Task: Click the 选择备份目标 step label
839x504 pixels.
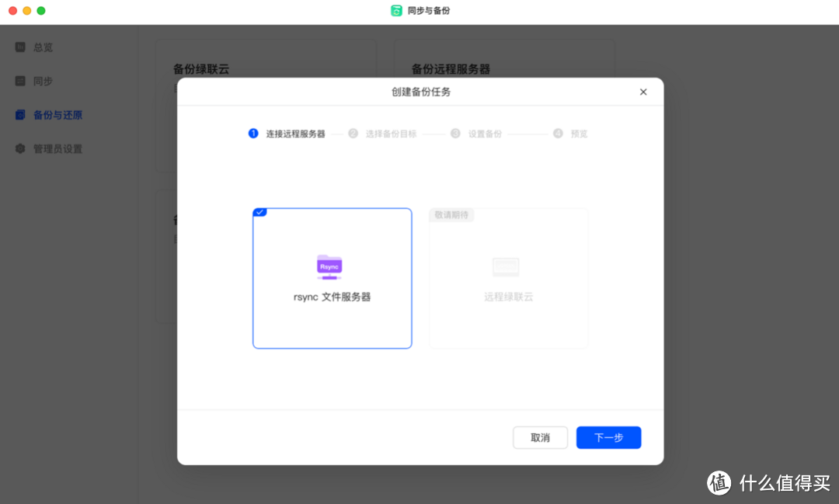Action: (390, 133)
